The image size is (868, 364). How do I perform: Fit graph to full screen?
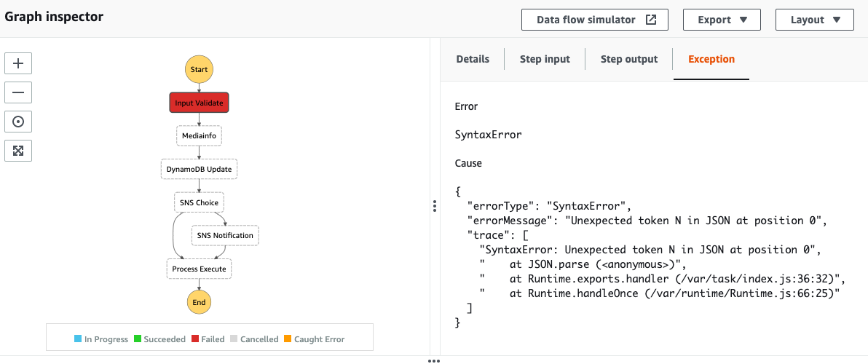tap(18, 151)
